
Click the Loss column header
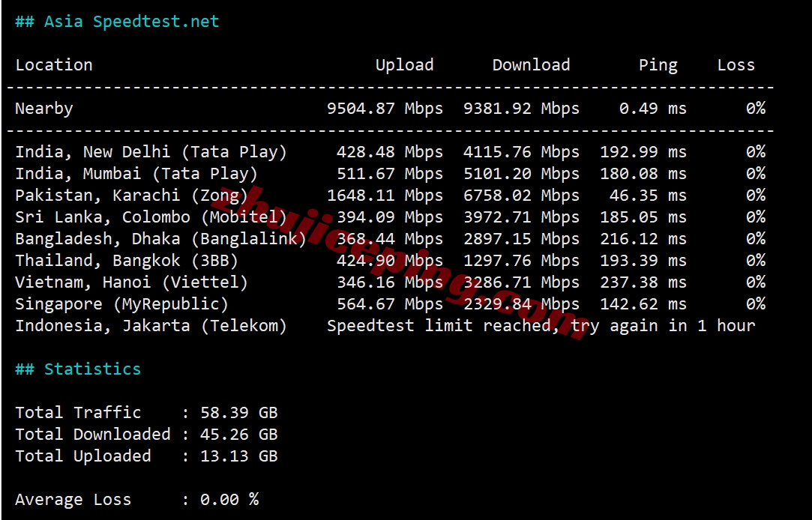[x=736, y=65]
